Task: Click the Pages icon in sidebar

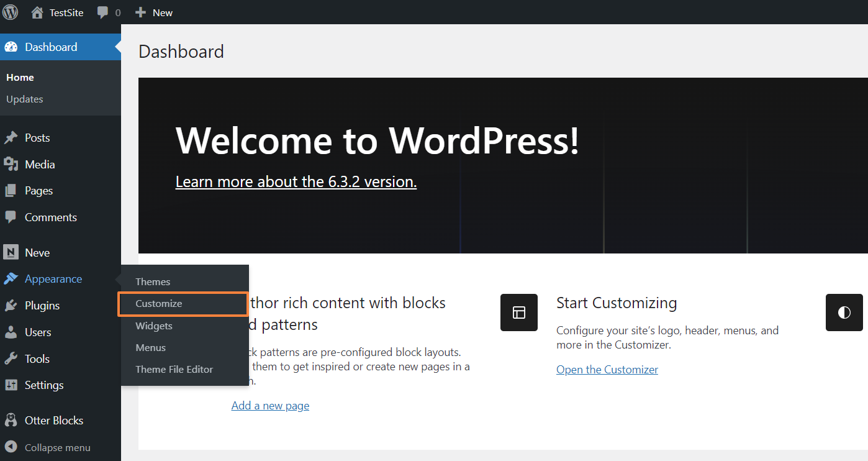Action: pos(11,191)
